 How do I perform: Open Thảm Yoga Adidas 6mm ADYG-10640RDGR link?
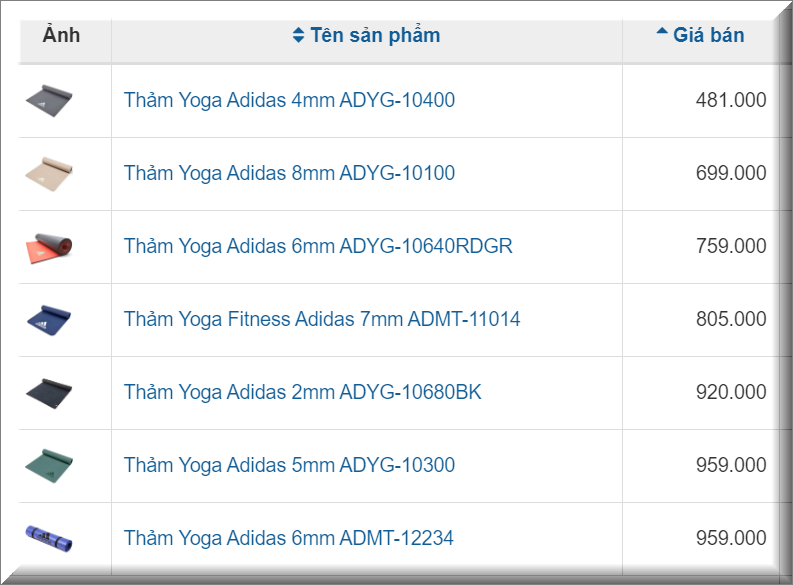pyautogui.click(x=318, y=246)
